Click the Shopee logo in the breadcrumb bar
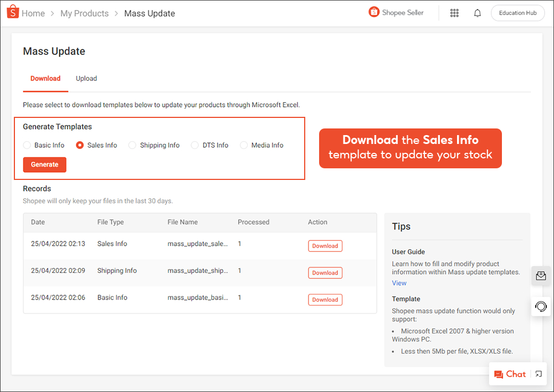 point(13,12)
